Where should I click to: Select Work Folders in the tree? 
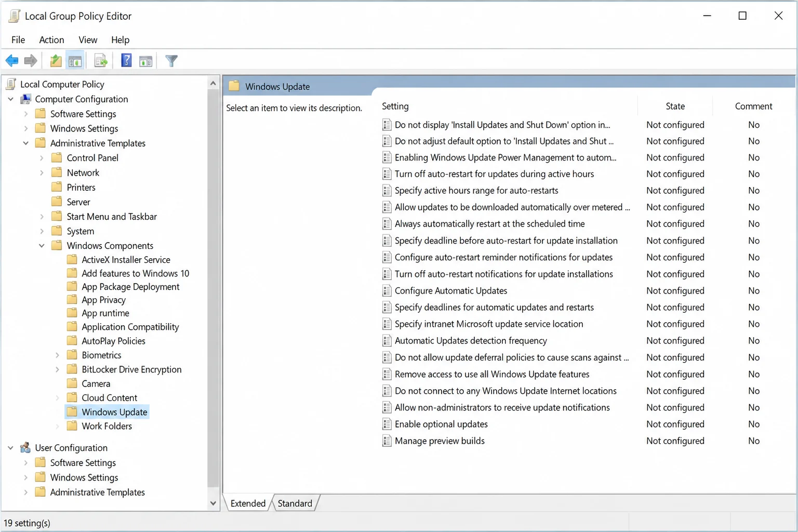point(107,425)
